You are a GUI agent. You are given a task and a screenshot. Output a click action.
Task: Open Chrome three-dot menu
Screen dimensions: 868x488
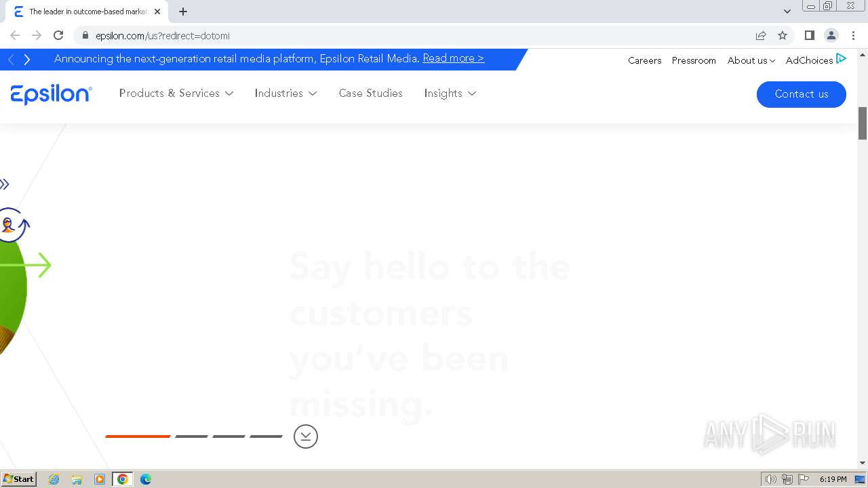coord(853,35)
